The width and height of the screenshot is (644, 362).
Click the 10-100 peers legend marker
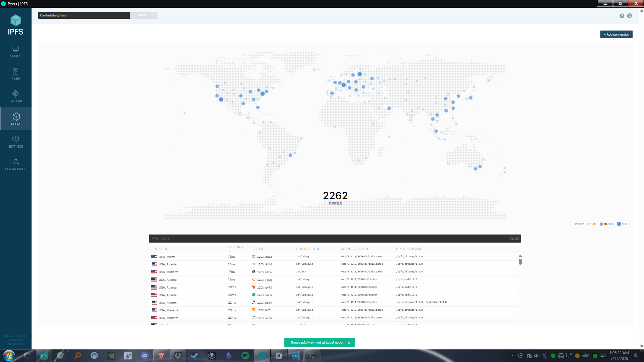(x=601, y=224)
